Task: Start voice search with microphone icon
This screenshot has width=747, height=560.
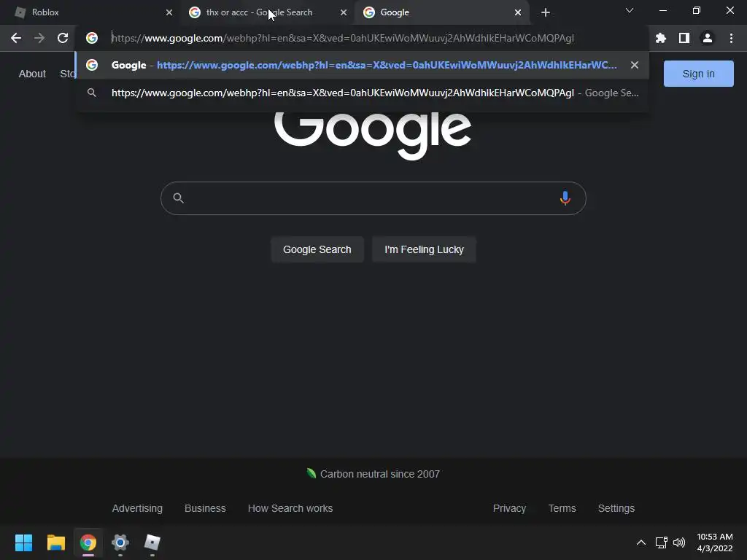Action: [x=565, y=198]
